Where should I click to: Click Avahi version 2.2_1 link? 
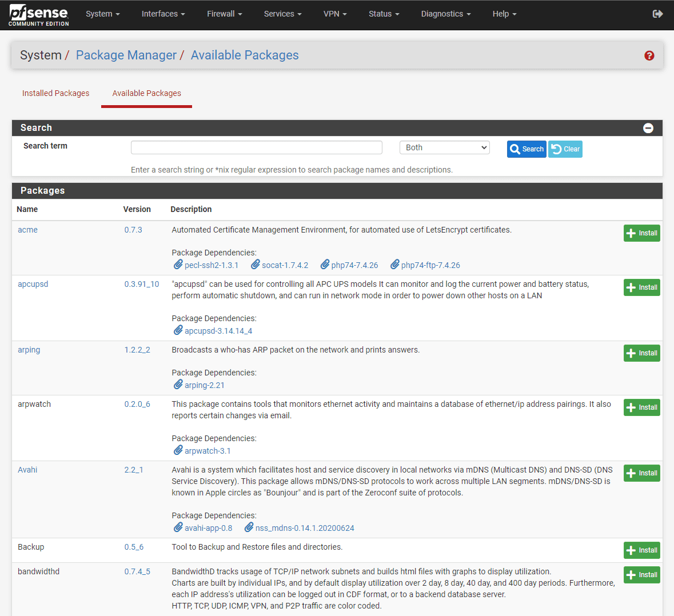tap(134, 470)
